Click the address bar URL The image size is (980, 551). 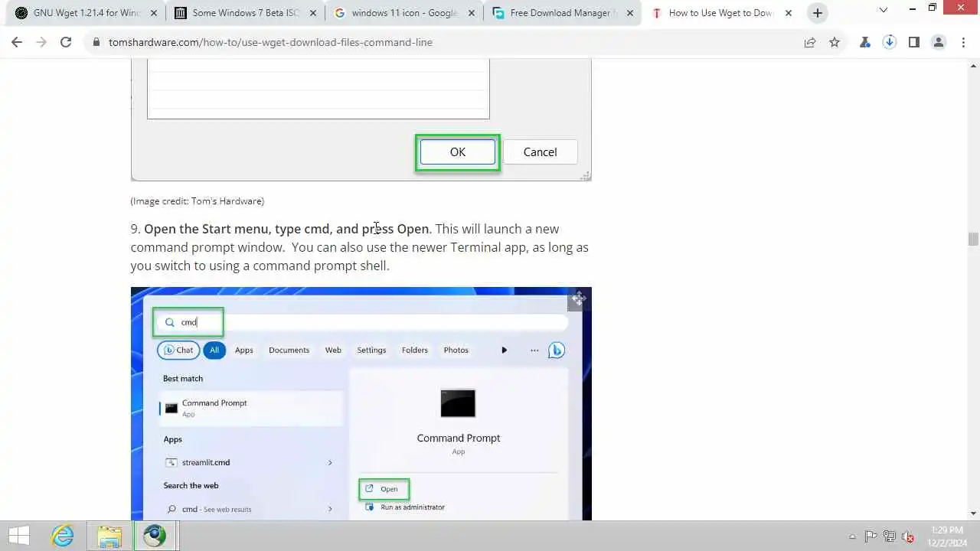click(270, 43)
